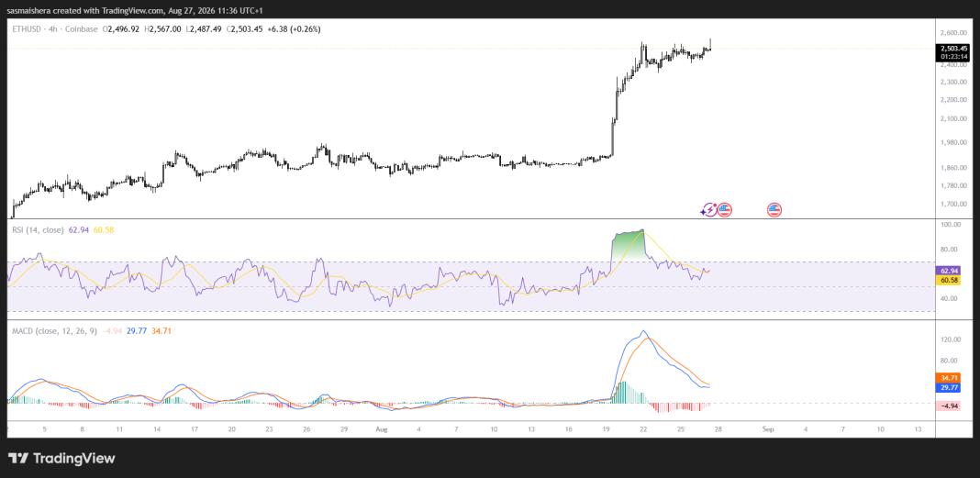The width and height of the screenshot is (980, 478).
Task: Click the 1,860.00 price axis label
Action: coord(953,168)
